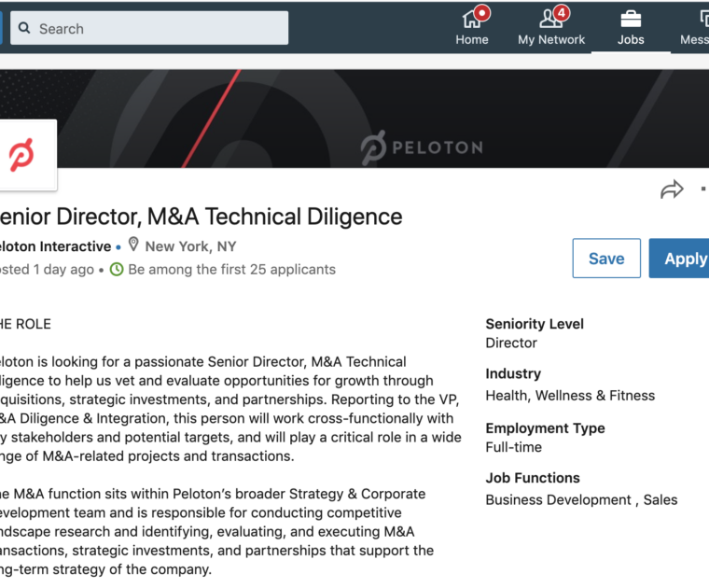Click the Health, Wellness & Fitness industry text

pyautogui.click(x=570, y=395)
